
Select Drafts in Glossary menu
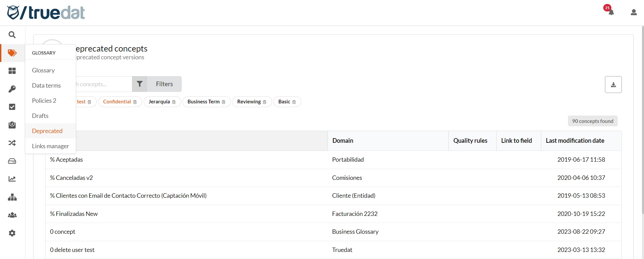point(40,116)
